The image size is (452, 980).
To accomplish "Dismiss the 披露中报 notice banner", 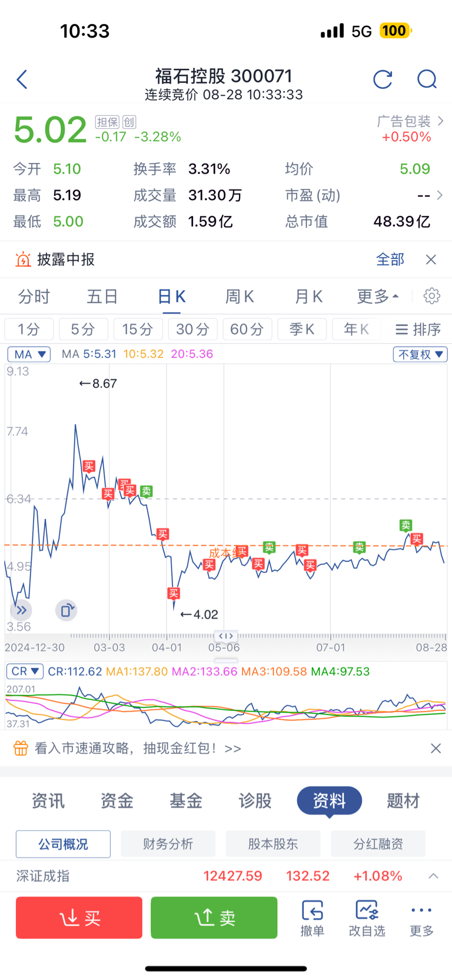I will coord(431,260).
